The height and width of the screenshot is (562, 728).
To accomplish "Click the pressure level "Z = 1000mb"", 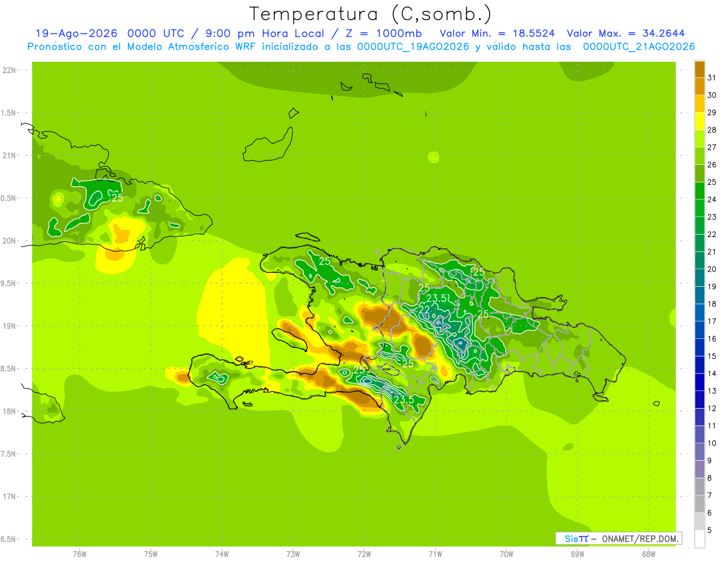I will click(382, 33).
